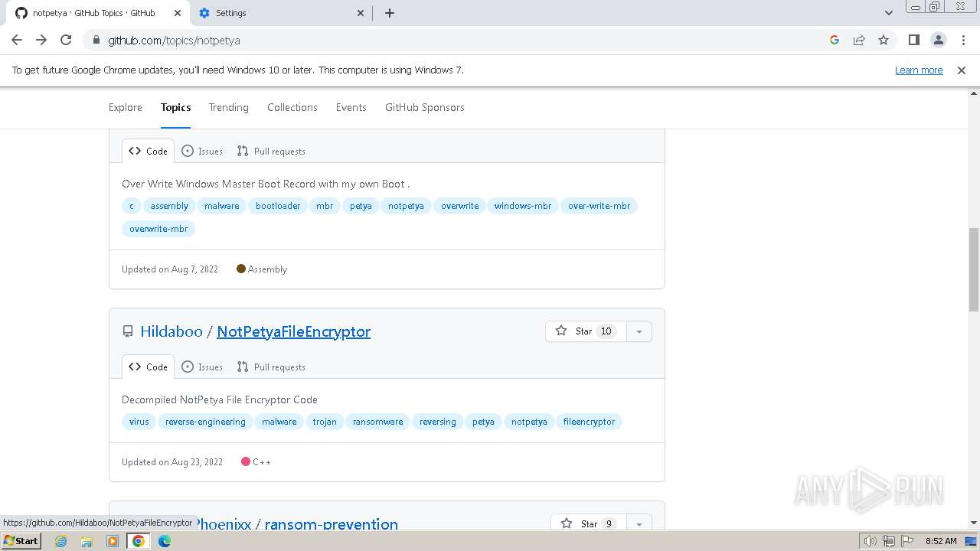Open ransom-prevention repository link
Image resolution: width=980 pixels, height=551 pixels.
332,524
